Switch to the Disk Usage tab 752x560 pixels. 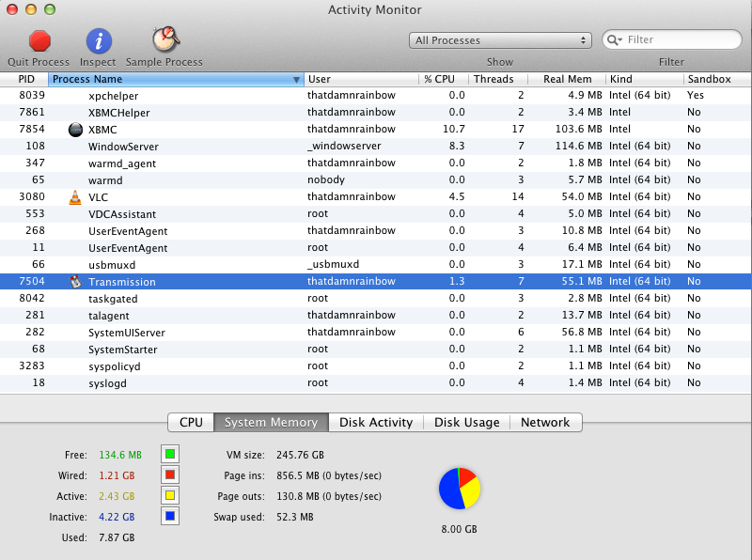point(466,423)
